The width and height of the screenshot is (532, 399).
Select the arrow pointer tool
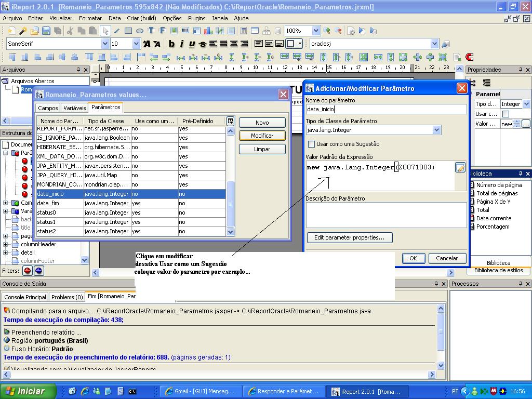tap(105, 31)
